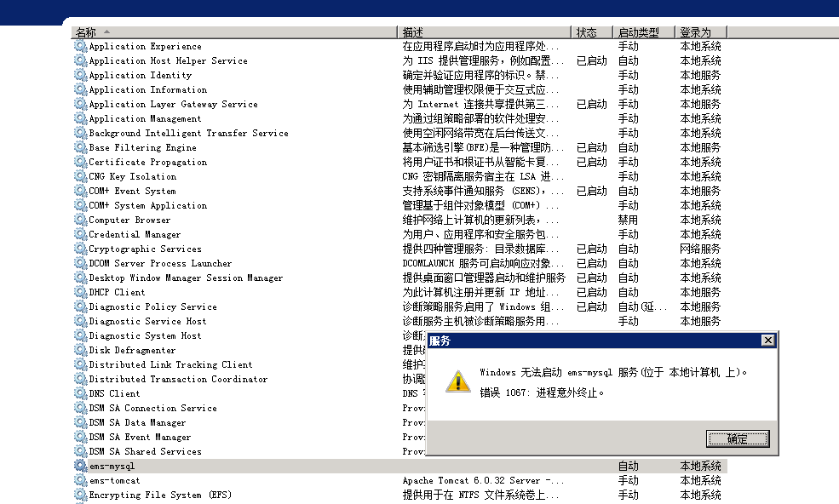Click the DNS Client gear icon

click(80, 393)
